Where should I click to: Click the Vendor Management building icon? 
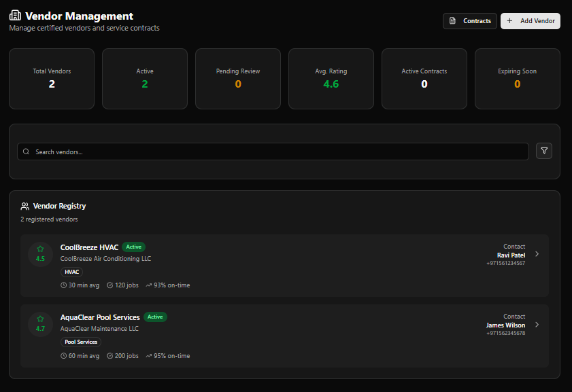pyautogui.click(x=15, y=16)
